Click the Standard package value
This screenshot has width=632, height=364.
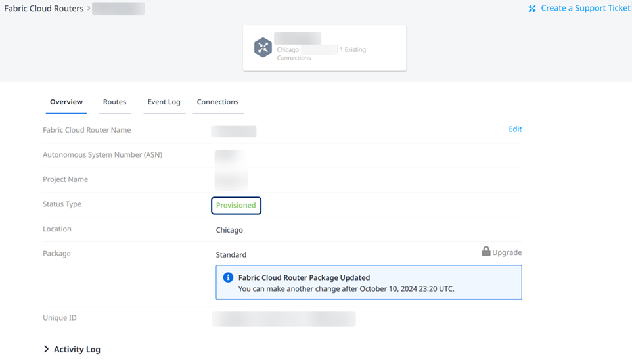coord(231,254)
